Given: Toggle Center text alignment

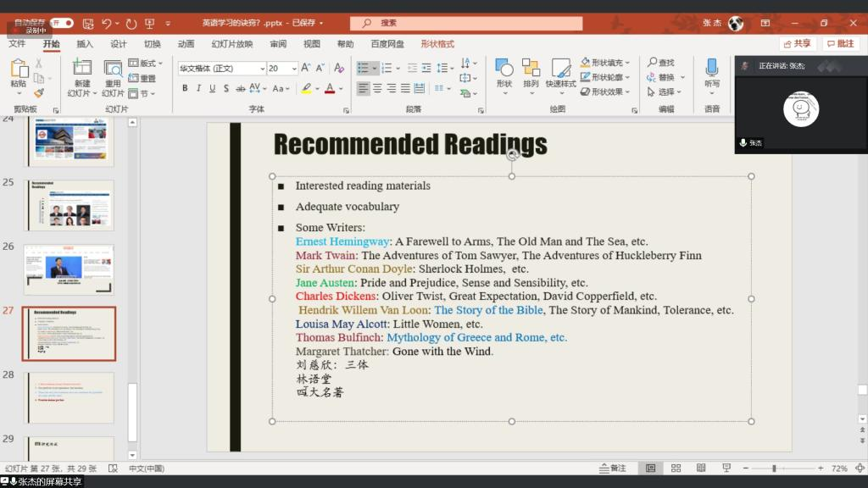Looking at the screenshot, I should tap(377, 88).
